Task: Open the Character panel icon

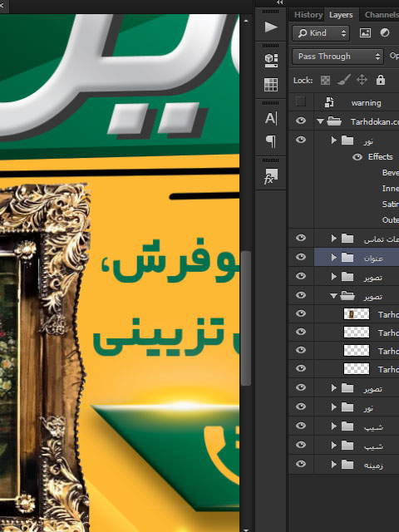Action: [271, 118]
